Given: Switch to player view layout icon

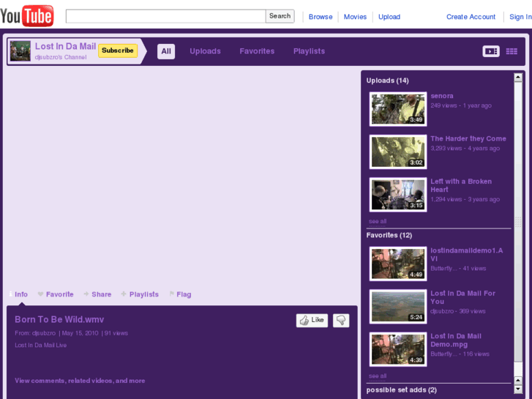Looking at the screenshot, I should [x=490, y=51].
